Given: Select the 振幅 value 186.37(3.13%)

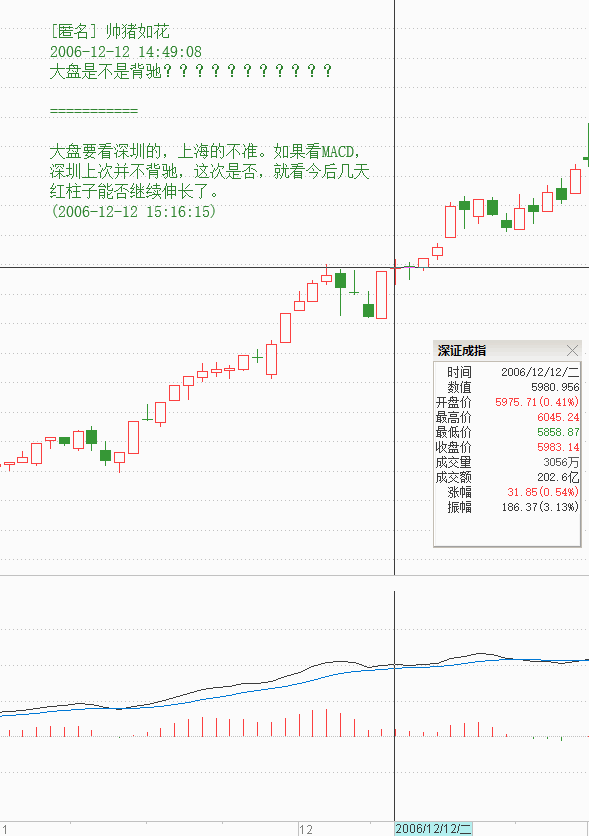Looking at the screenshot, I should tap(539, 507).
